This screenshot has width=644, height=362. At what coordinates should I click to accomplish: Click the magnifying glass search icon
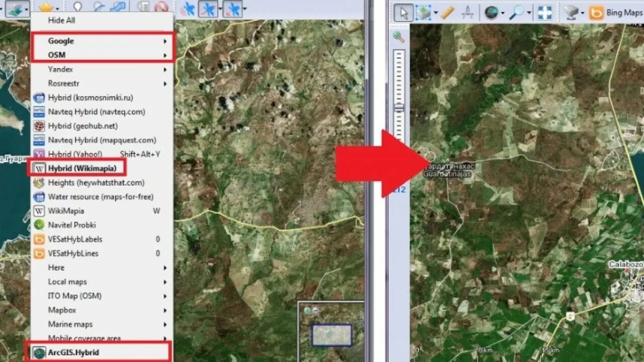click(x=518, y=13)
